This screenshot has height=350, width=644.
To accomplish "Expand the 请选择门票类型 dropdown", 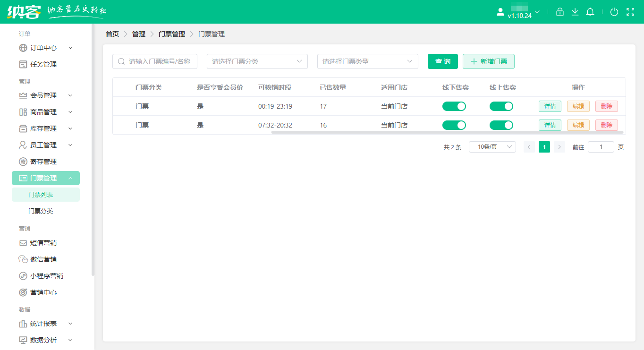I will (x=368, y=61).
